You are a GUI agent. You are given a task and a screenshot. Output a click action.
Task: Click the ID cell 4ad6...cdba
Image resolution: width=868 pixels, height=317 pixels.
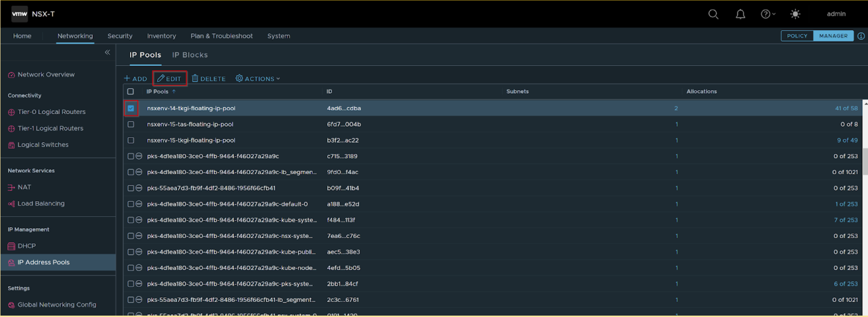[344, 108]
